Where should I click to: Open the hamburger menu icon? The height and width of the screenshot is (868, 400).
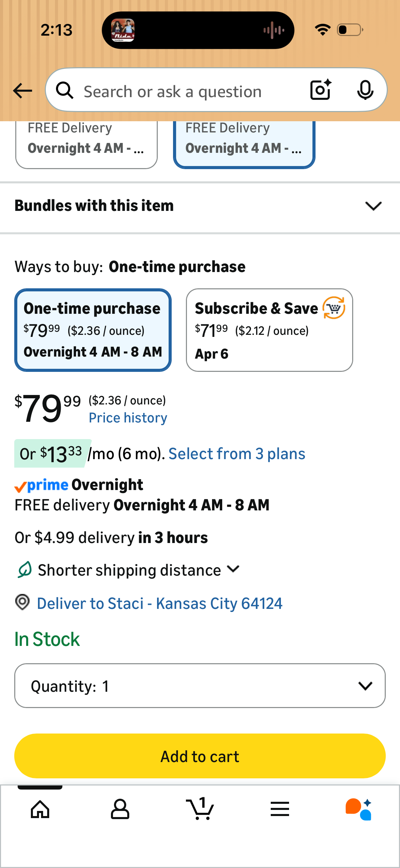pos(280,809)
